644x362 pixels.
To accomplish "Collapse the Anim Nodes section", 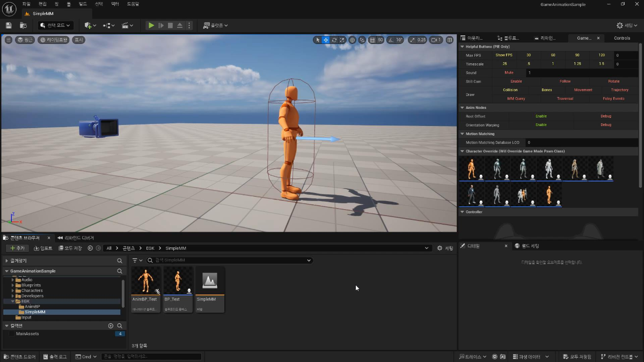I will coord(462,108).
